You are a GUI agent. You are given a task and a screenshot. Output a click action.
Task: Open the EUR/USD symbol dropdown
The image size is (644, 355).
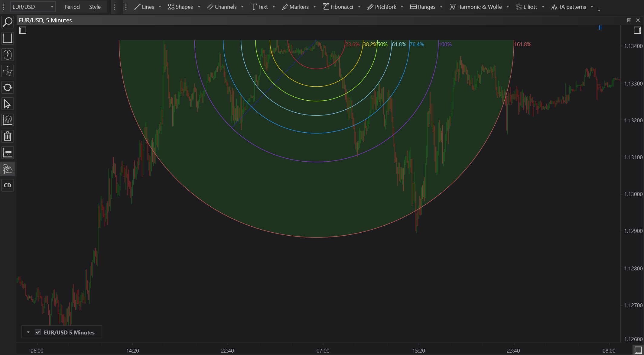click(33, 7)
